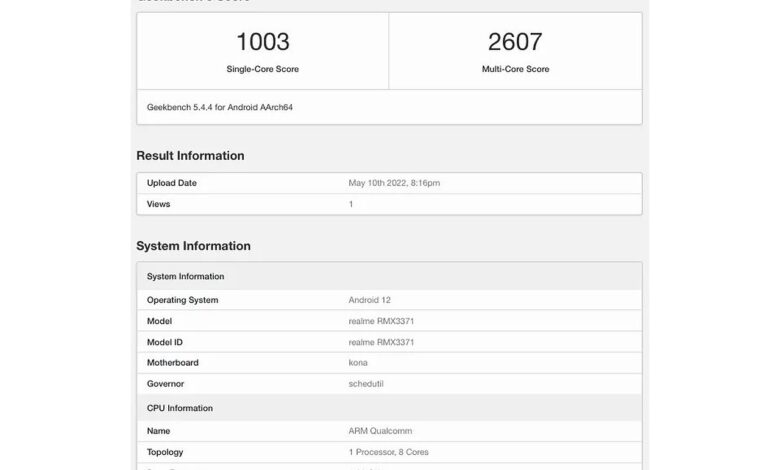Select the ARM Qualcomm CPU name value
Image resolution: width=780 pixels, height=470 pixels.
(x=380, y=431)
